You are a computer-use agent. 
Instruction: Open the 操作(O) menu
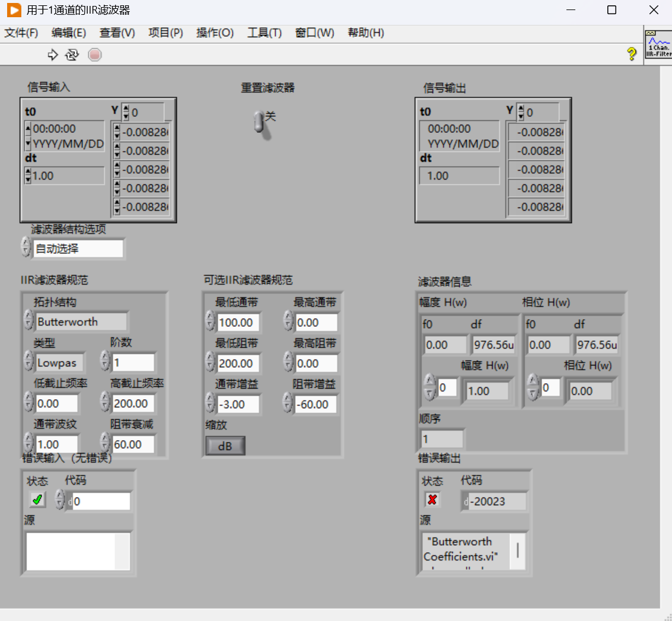[x=215, y=33]
